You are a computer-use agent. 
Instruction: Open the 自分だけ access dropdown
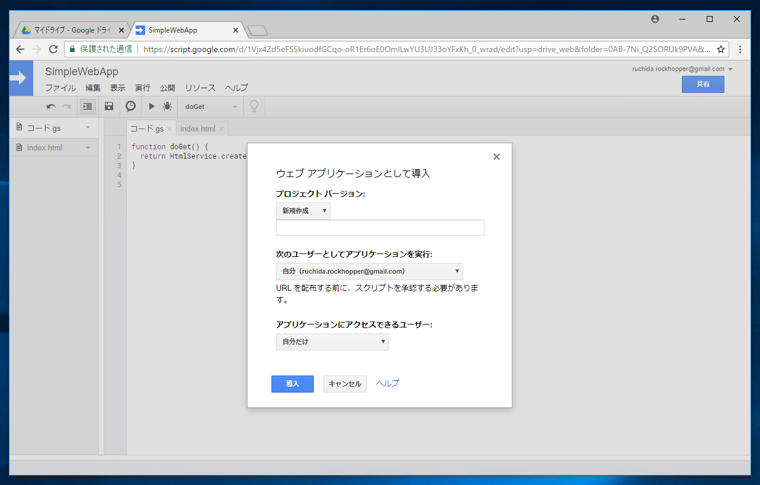[x=332, y=342]
